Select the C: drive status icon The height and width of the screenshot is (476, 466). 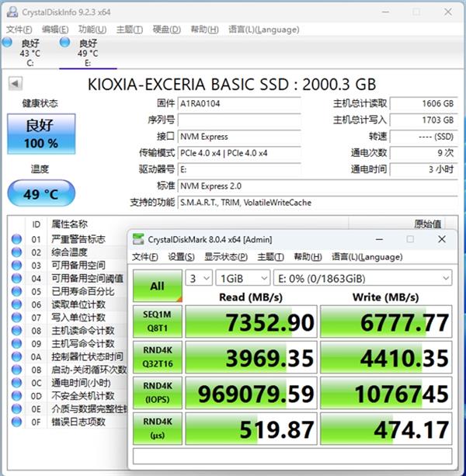point(9,42)
